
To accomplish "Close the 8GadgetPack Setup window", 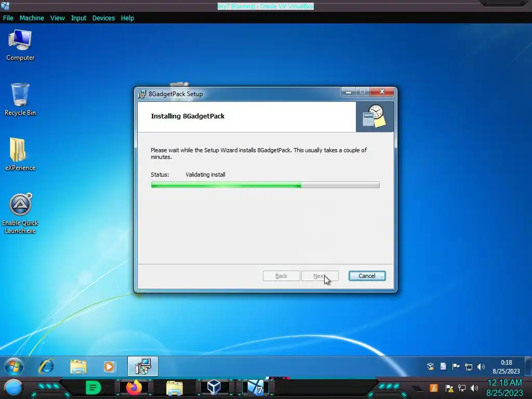I will [x=382, y=91].
